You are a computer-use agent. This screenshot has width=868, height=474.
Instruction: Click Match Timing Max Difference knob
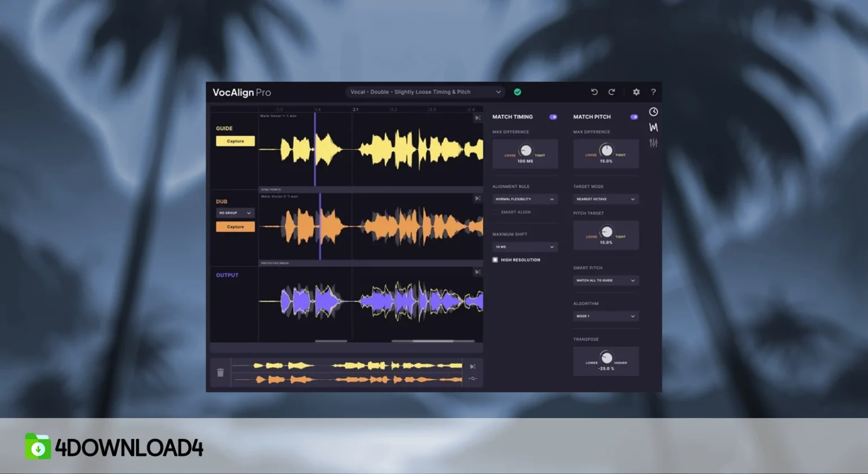pos(526,150)
